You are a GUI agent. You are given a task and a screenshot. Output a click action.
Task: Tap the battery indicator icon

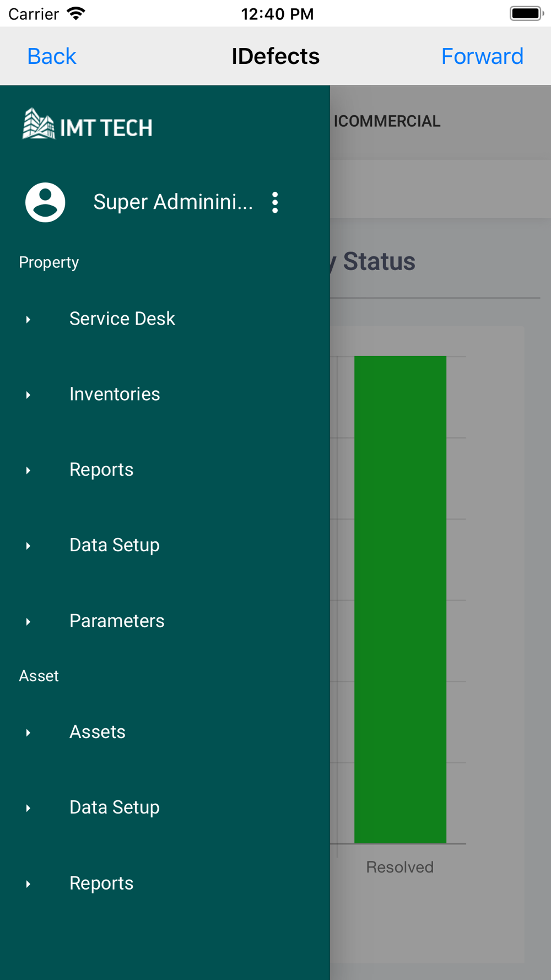point(526,13)
